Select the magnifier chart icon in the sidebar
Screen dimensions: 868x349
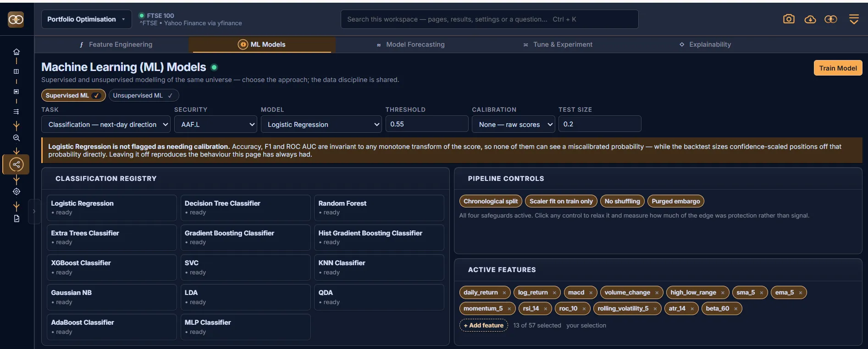(x=17, y=138)
